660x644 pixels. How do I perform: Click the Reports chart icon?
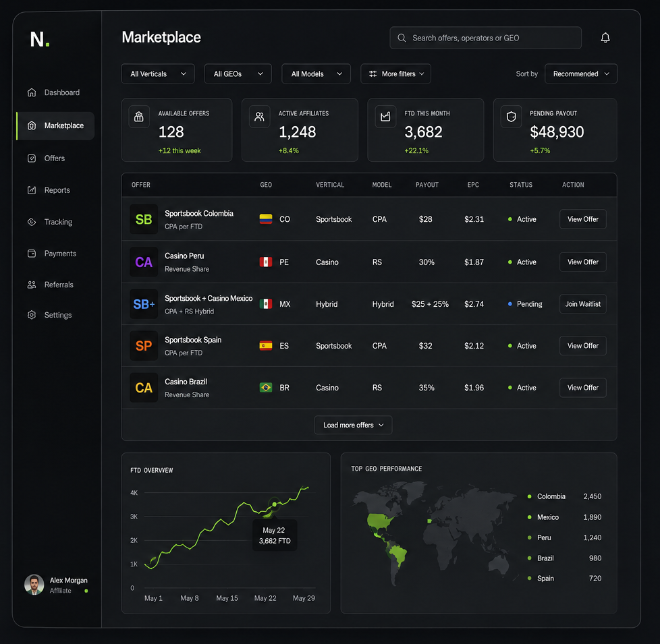(32, 190)
